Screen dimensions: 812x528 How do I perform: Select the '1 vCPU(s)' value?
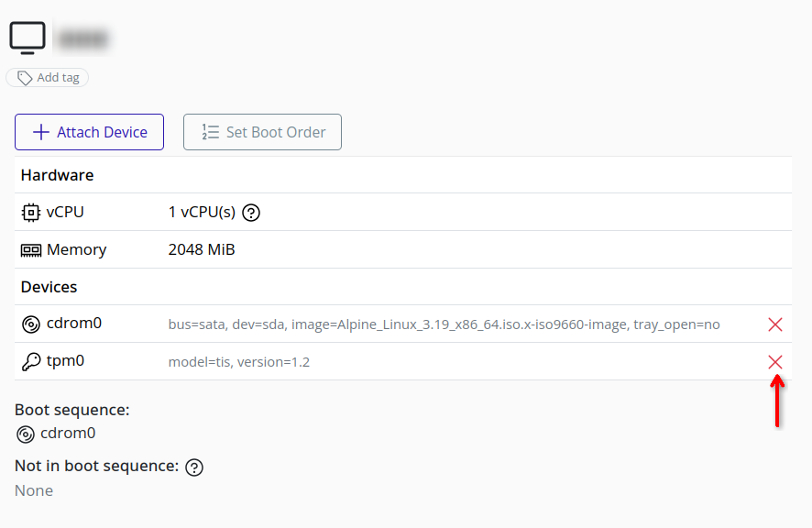(x=202, y=212)
